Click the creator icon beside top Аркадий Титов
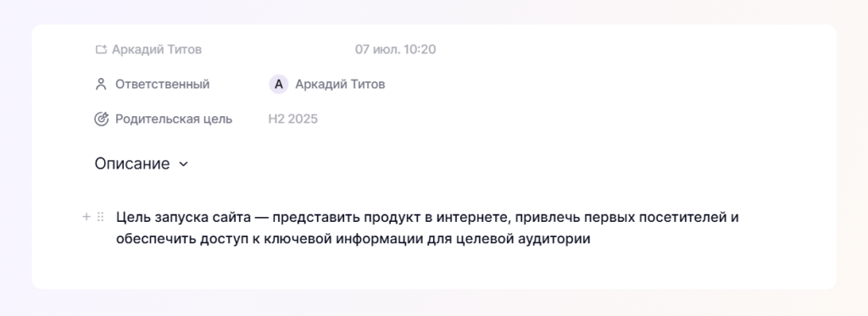 coord(101,50)
